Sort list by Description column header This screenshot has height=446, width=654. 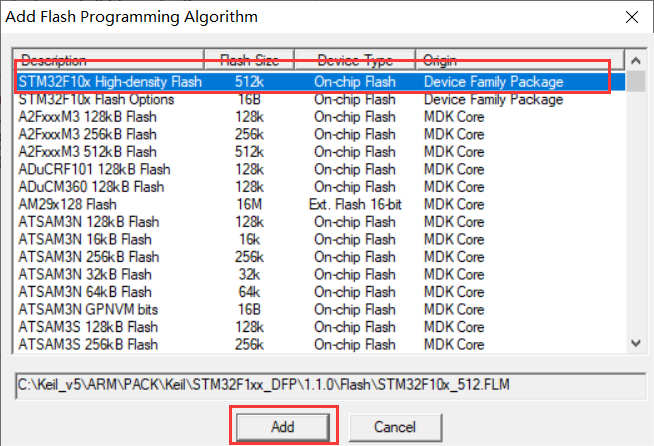tap(109, 60)
